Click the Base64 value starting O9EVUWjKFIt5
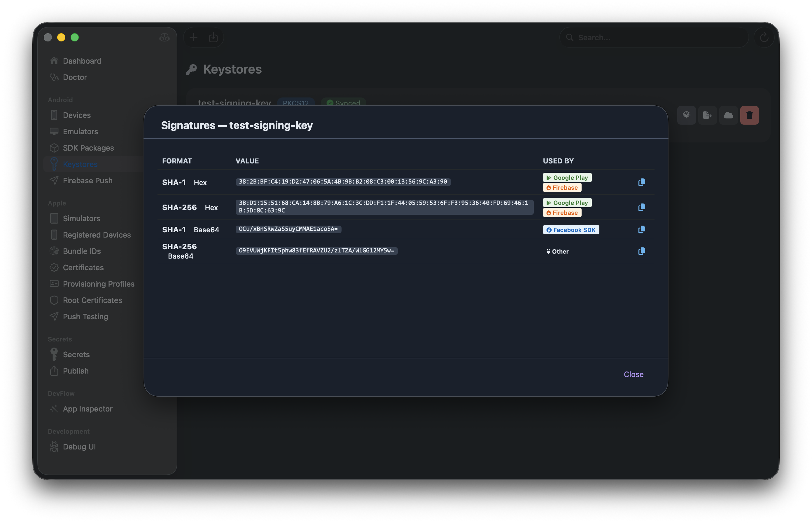The image size is (812, 523). pyautogui.click(x=316, y=251)
